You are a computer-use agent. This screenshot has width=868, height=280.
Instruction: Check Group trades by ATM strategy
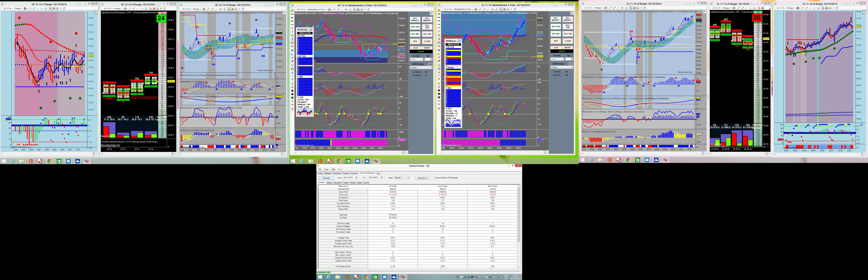(434, 178)
